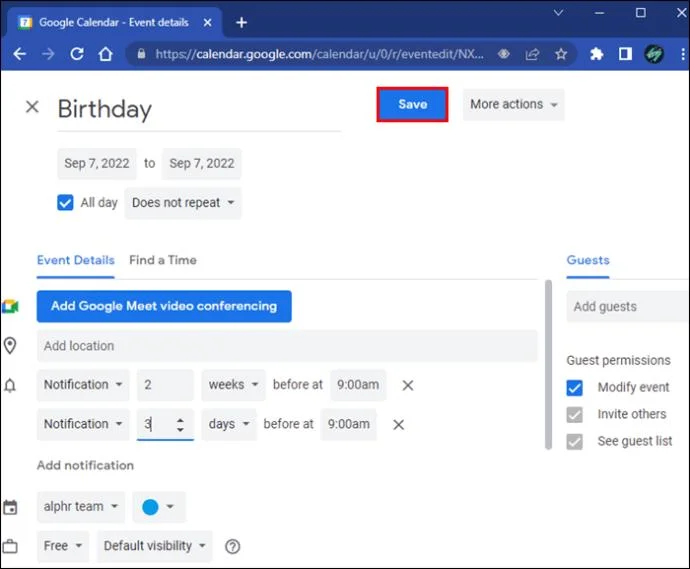
Task: Click the notification bell icon
Action: [x=10, y=385]
